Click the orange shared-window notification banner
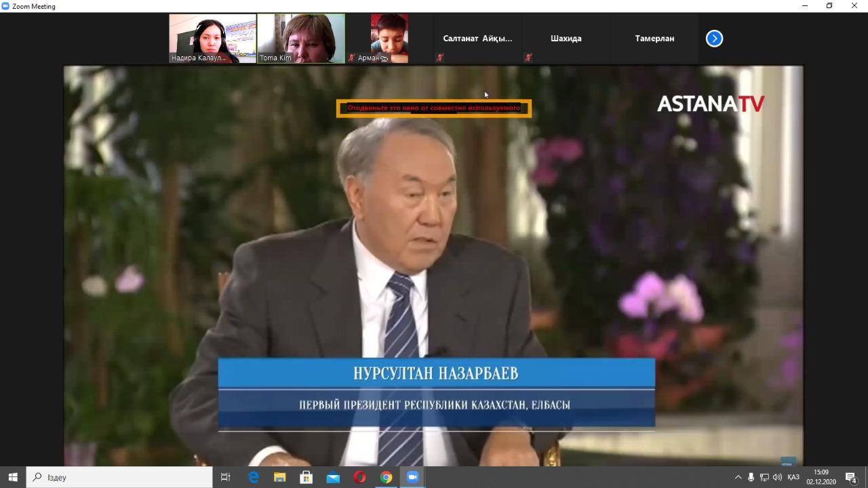 [x=434, y=108]
